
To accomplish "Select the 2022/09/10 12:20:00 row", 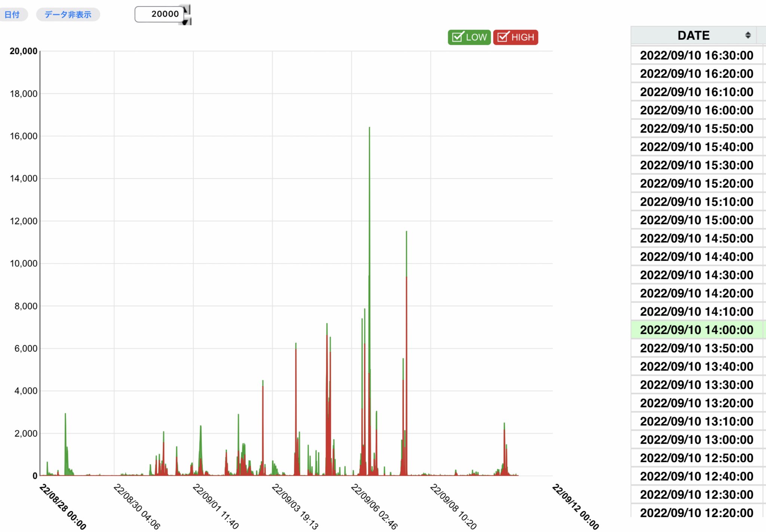I will (x=696, y=512).
